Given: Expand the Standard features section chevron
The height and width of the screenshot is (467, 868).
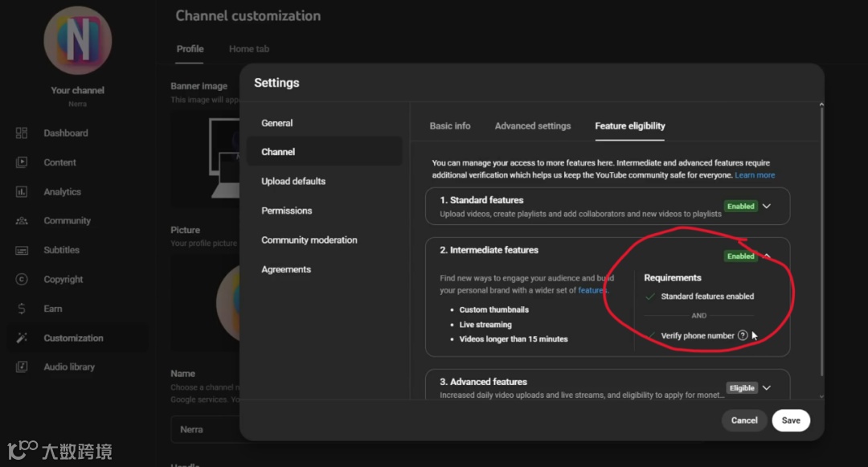Looking at the screenshot, I should (x=767, y=207).
